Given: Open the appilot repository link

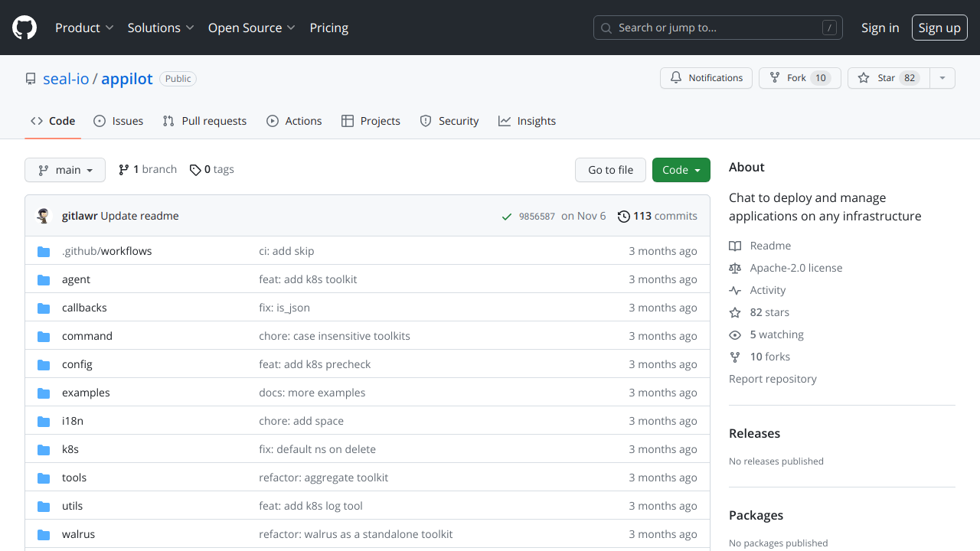Looking at the screenshot, I should coord(127,79).
